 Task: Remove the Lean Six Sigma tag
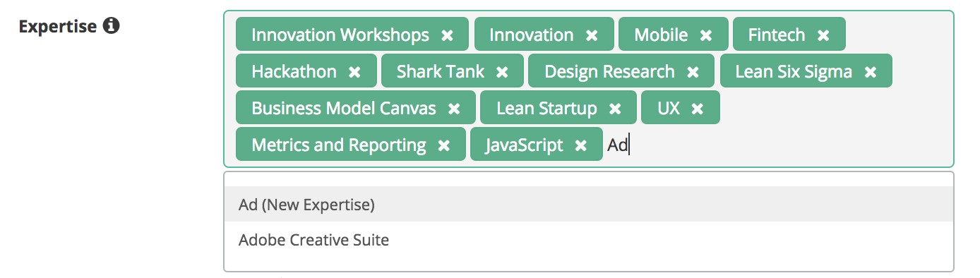[x=871, y=72]
